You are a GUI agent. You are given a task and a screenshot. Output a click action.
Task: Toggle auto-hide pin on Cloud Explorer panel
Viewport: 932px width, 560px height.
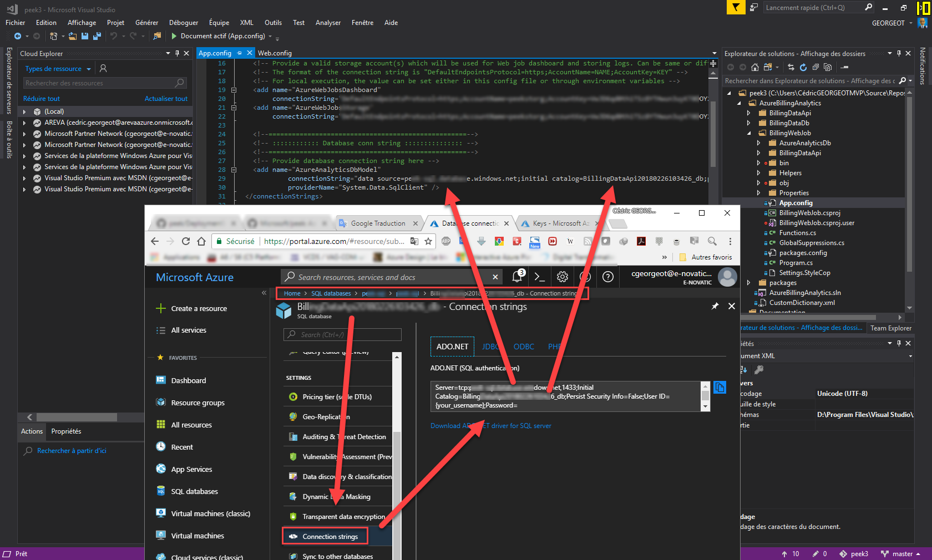(177, 53)
